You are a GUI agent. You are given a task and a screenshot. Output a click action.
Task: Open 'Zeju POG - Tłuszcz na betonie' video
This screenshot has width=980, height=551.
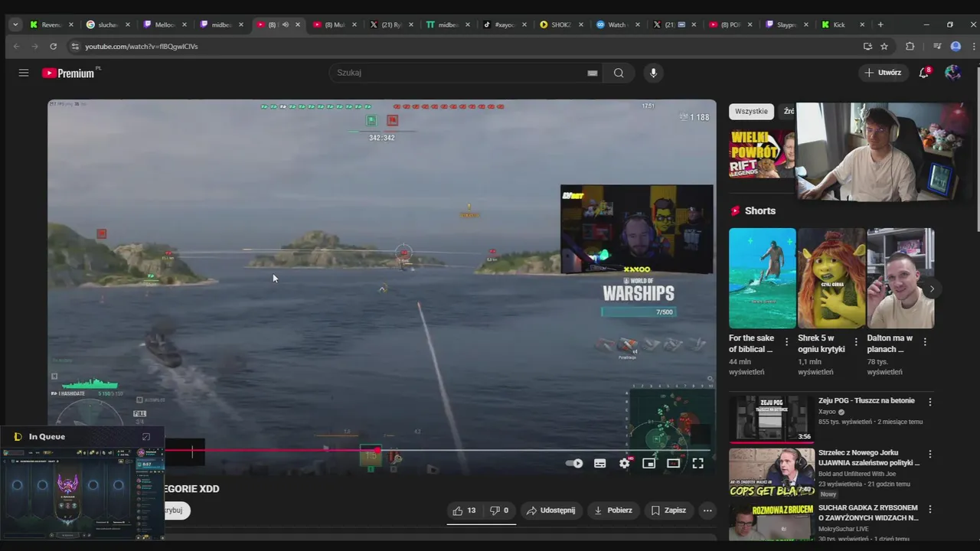[866, 400]
